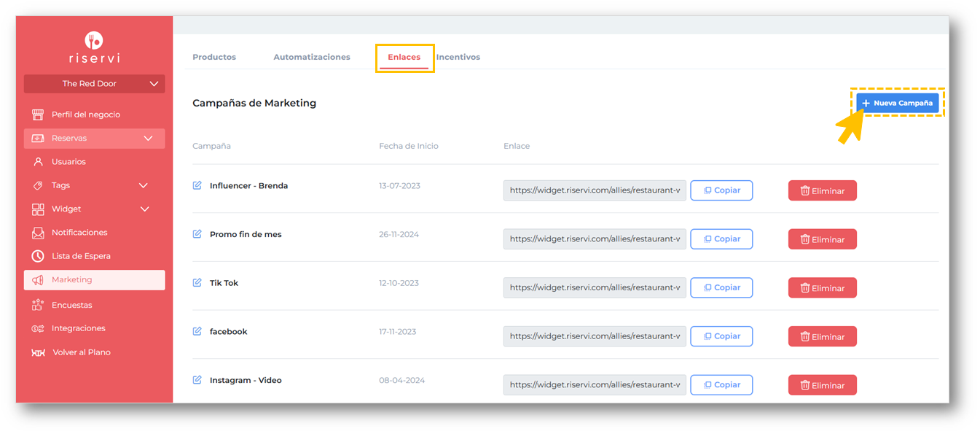Switch to the Automatizaciones tab
The height and width of the screenshot is (434, 980).
coord(312,57)
